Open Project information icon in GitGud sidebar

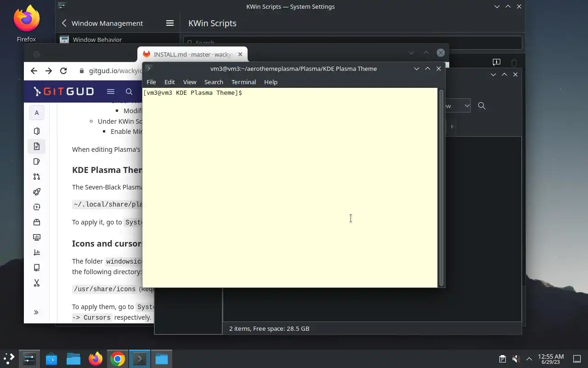point(37,131)
